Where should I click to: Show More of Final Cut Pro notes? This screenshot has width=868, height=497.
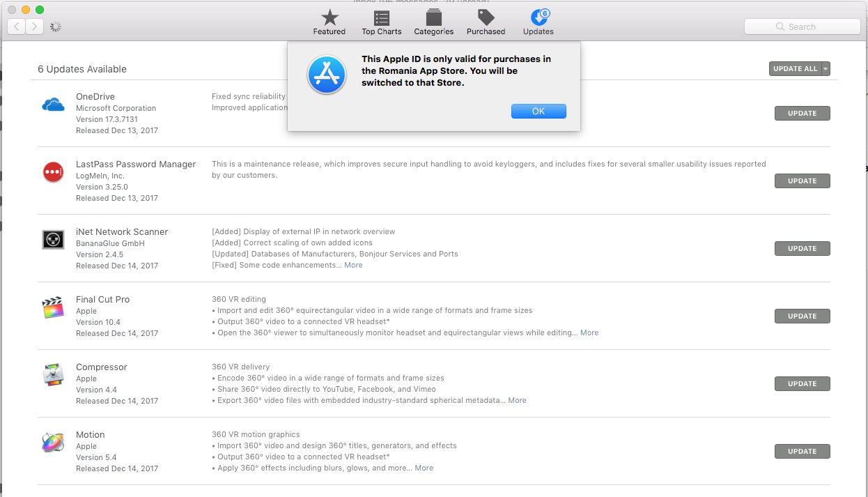click(x=589, y=333)
